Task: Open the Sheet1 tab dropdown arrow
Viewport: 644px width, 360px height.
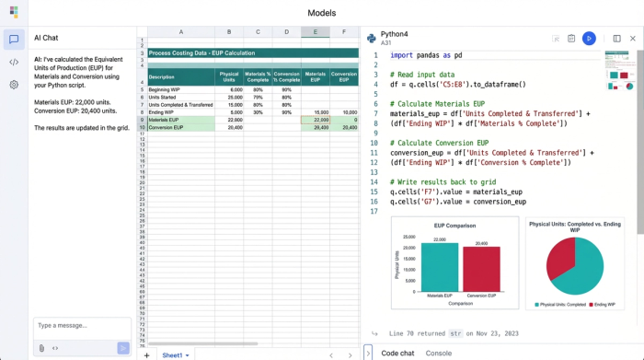Action: pyautogui.click(x=188, y=355)
